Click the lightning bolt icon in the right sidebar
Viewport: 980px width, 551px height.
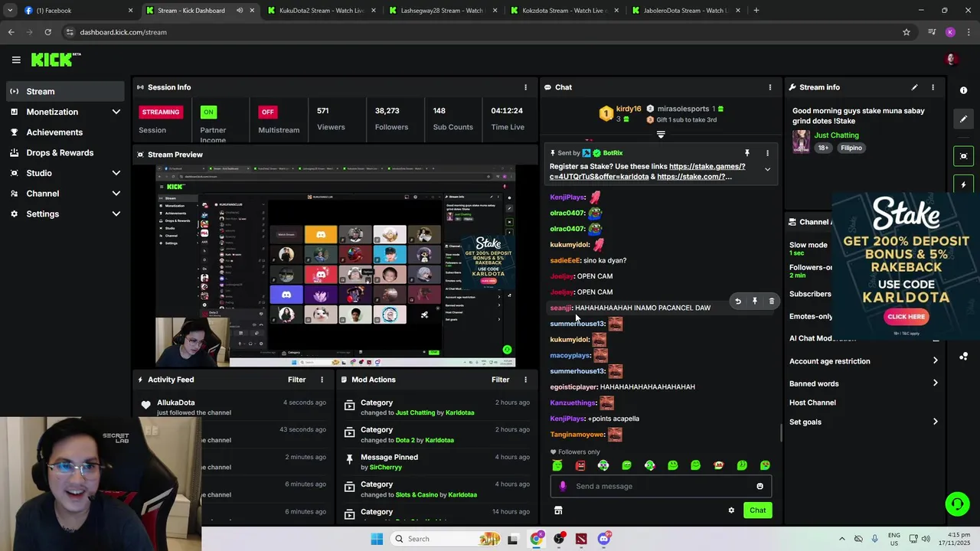pyautogui.click(x=963, y=185)
